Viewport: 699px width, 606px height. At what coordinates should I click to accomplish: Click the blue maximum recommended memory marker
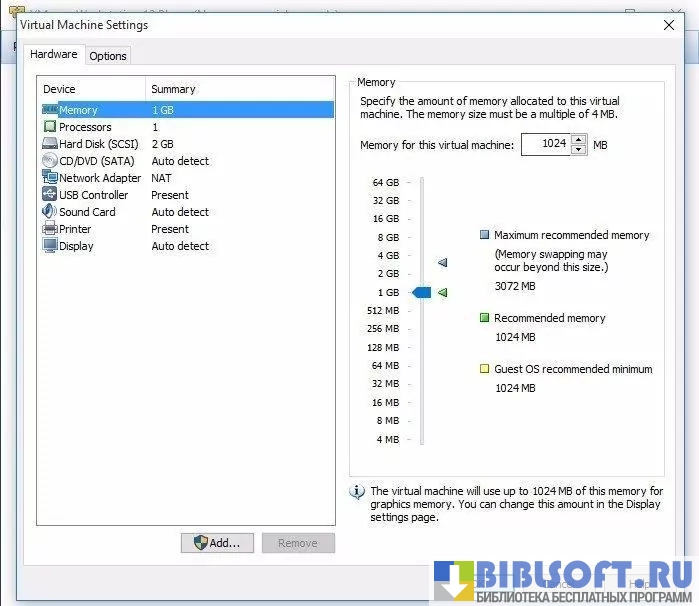pos(443,263)
